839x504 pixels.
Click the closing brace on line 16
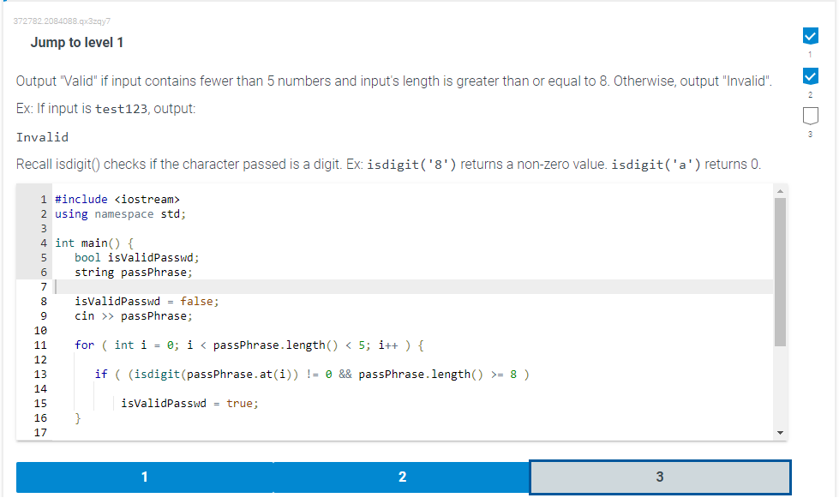point(78,418)
